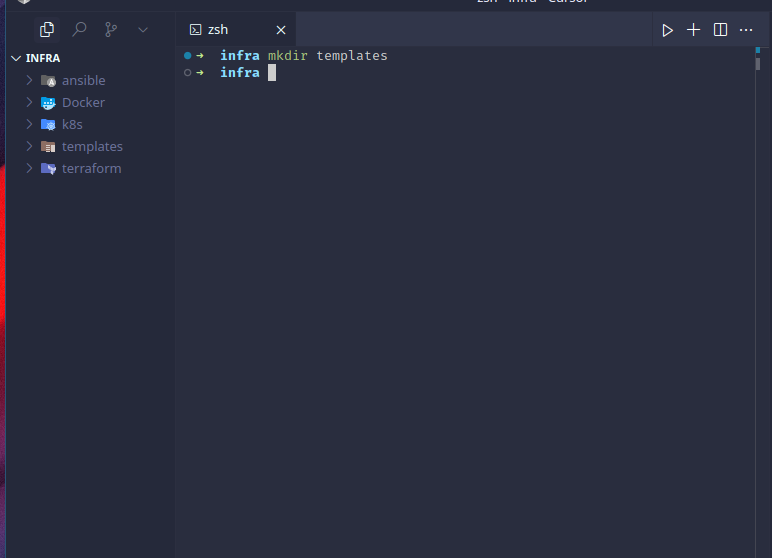The height and width of the screenshot is (558, 772).
Task: Click the Run play icon
Action: (x=667, y=30)
